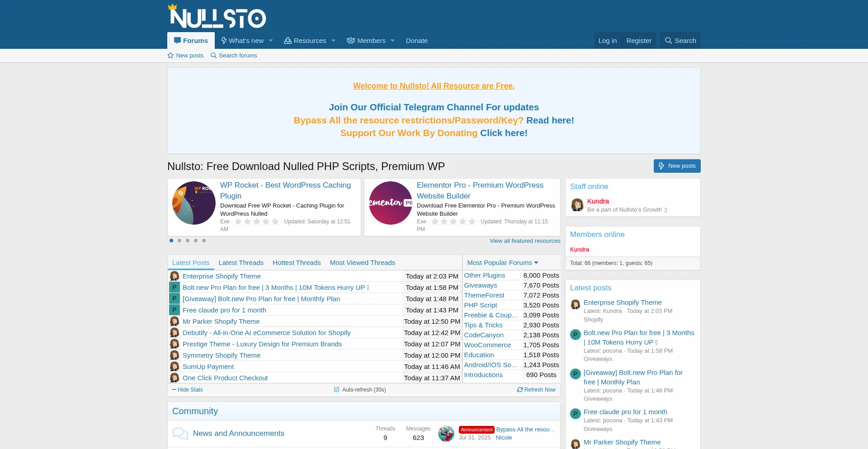Switch to the Most Viewed Threads tab

[x=363, y=263]
